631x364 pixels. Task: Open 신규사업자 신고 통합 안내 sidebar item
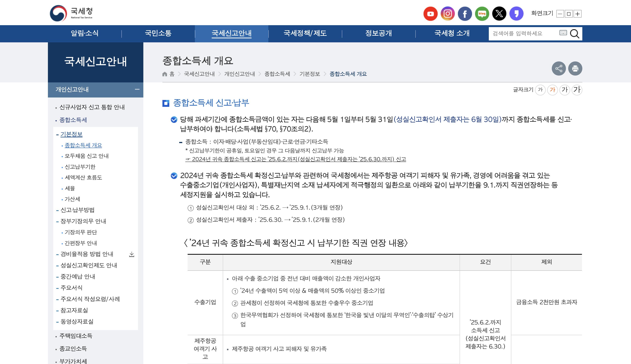[x=92, y=107]
